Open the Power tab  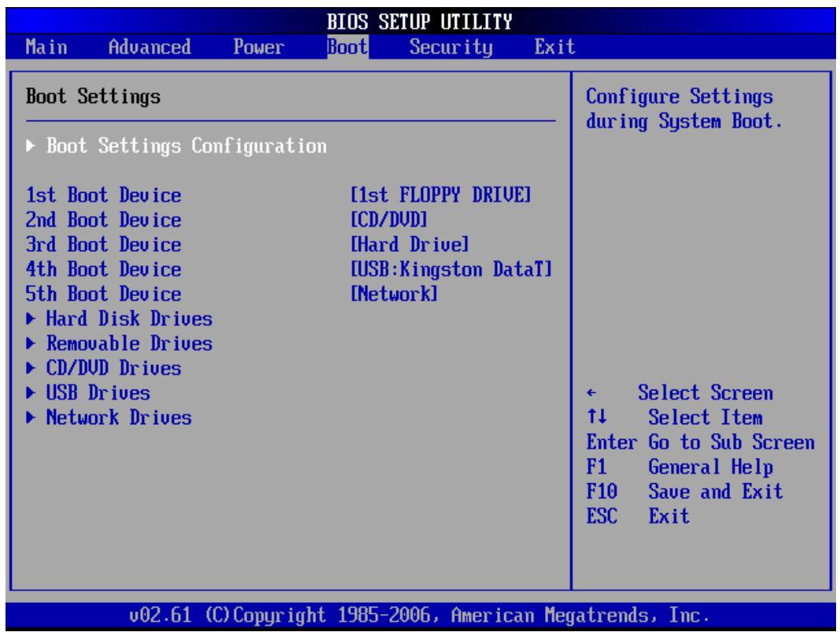tap(258, 47)
